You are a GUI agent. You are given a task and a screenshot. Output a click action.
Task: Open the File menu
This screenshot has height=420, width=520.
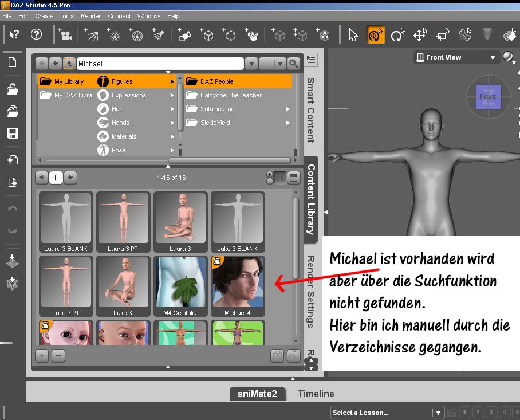coord(7,16)
